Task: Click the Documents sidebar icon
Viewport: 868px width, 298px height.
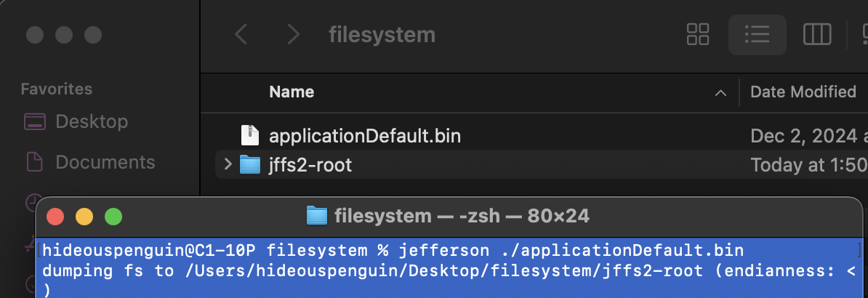Action: click(35, 162)
